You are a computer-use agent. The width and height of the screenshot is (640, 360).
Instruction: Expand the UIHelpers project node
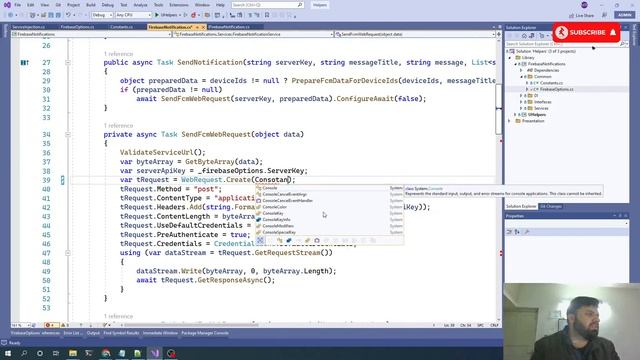(x=516, y=115)
